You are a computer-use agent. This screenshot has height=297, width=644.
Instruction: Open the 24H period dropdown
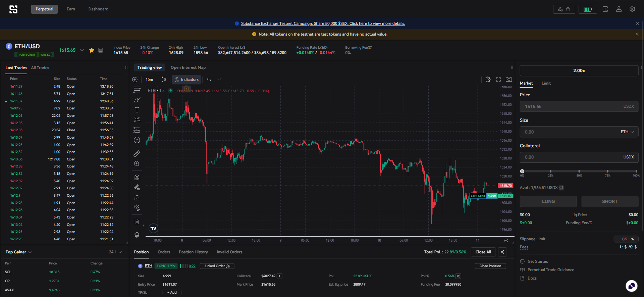[x=115, y=252]
